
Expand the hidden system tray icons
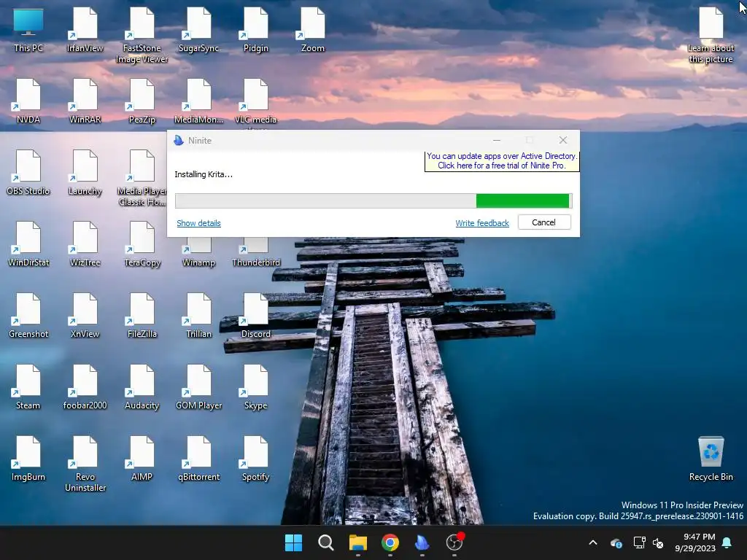click(593, 542)
